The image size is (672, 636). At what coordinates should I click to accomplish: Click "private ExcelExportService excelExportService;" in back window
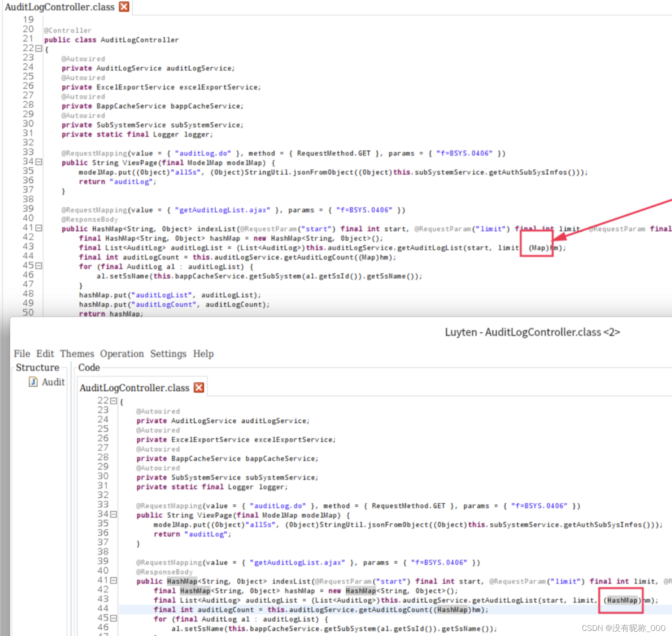point(161,87)
